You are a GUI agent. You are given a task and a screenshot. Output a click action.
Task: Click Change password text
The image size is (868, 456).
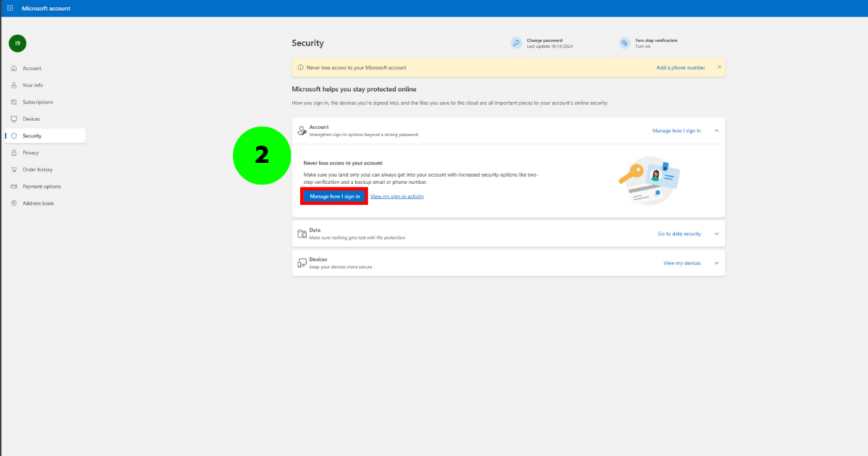tap(545, 41)
